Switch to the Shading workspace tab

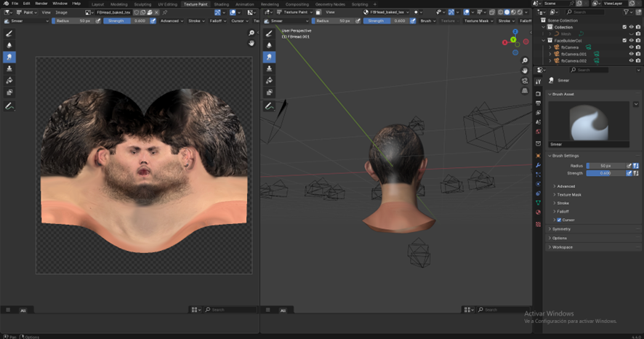pyautogui.click(x=221, y=4)
